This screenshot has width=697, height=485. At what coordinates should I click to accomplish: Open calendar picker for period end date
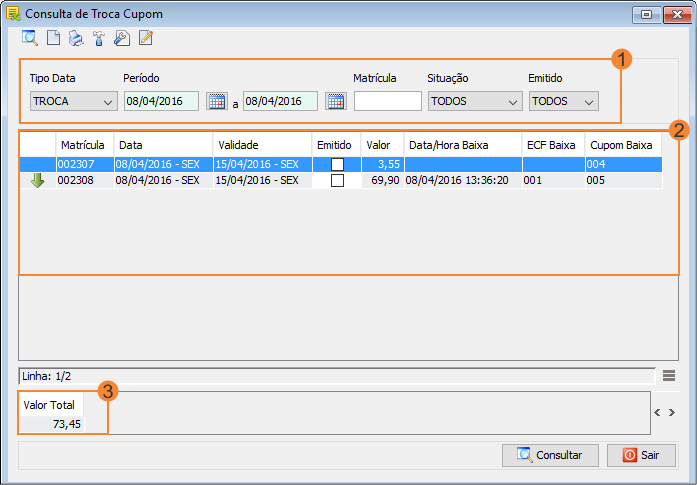coord(336,101)
